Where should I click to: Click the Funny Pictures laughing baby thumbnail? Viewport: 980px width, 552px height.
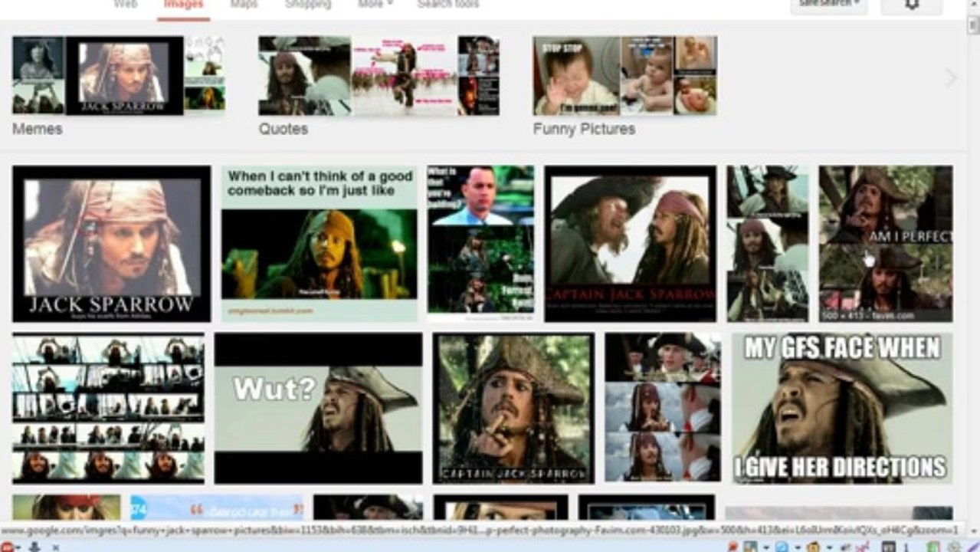576,76
